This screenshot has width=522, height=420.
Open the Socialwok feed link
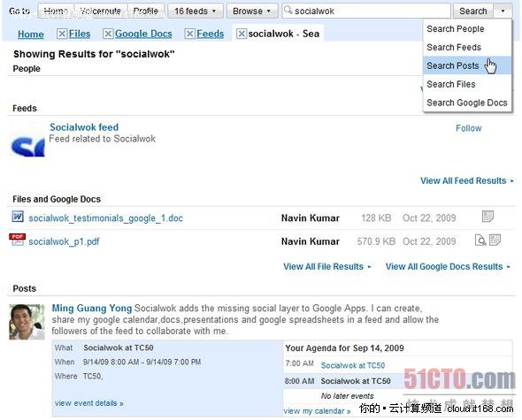click(84, 127)
